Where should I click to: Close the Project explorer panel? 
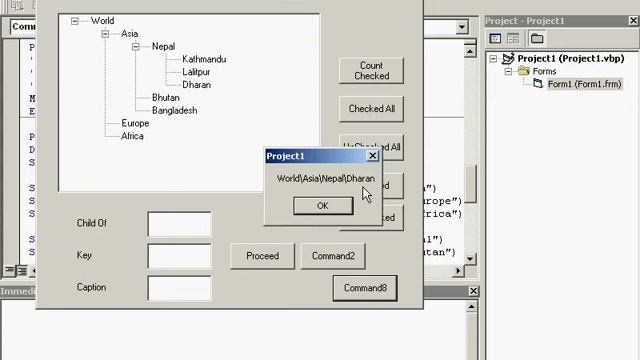(x=633, y=20)
